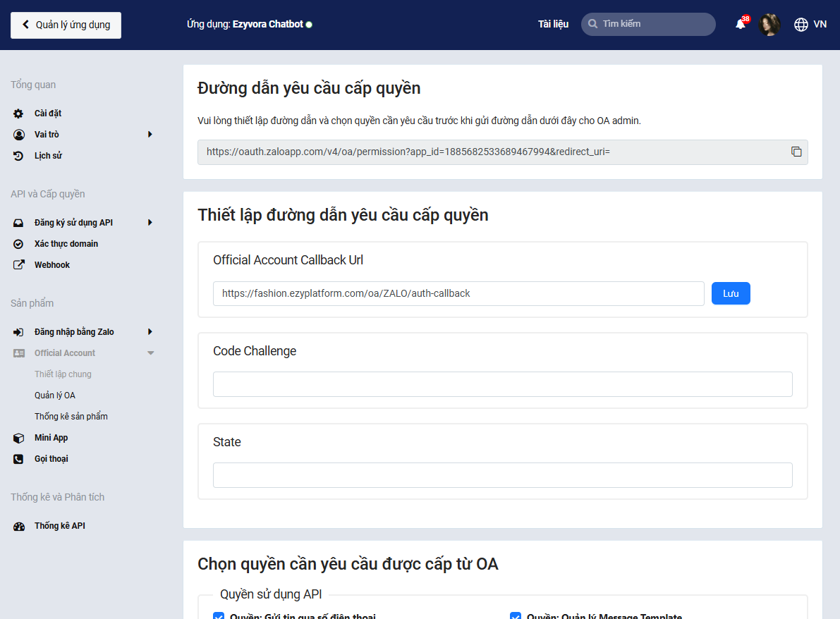Open the Cài đặt menu item
Image resolution: width=840 pixels, height=619 pixels.
(48, 114)
